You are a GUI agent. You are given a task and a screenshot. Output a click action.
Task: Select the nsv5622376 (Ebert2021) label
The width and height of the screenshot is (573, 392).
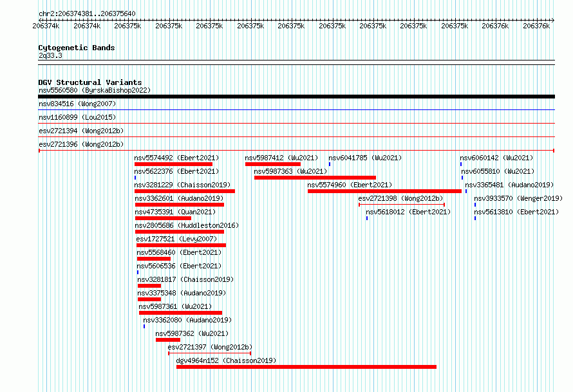[x=176, y=171]
